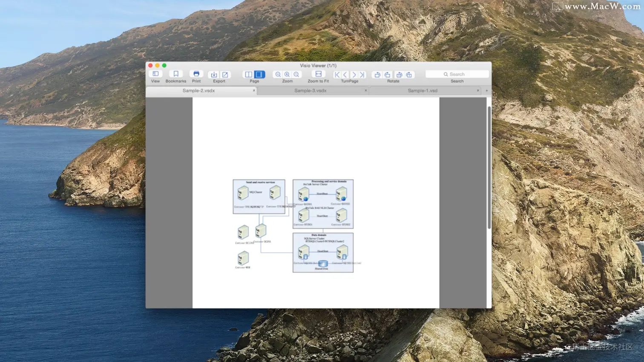The height and width of the screenshot is (362, 644).
Task: Zoom in with the plus magnifier
Action: click(287, 74)
